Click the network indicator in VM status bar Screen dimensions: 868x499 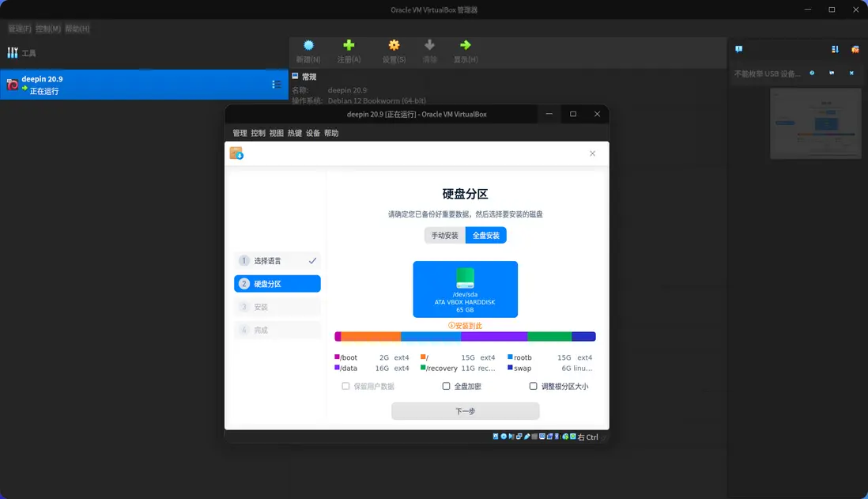519,437
